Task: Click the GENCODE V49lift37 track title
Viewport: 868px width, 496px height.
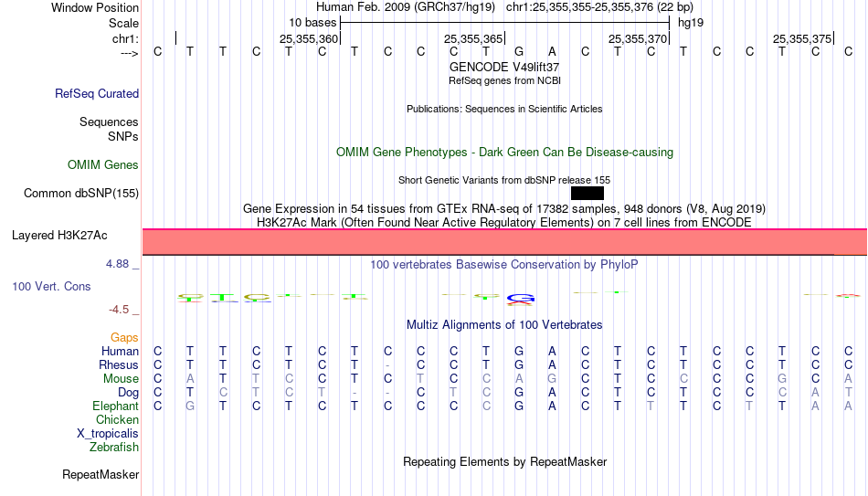Action: click(504, 67)
